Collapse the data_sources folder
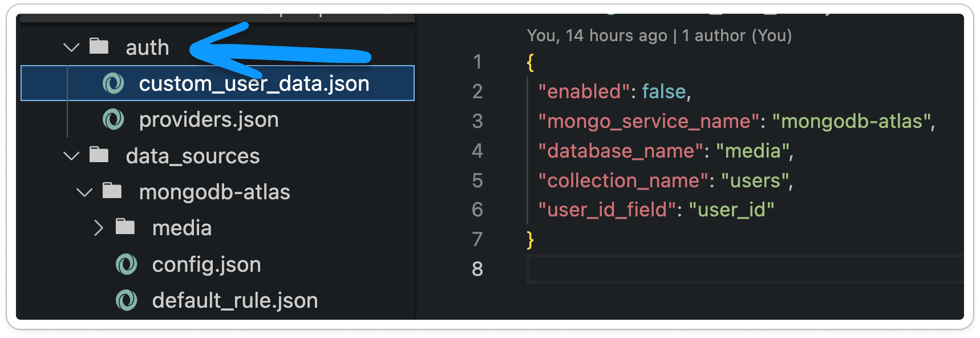The height and width of the screenshot is (338, 980). coord(71,156)
